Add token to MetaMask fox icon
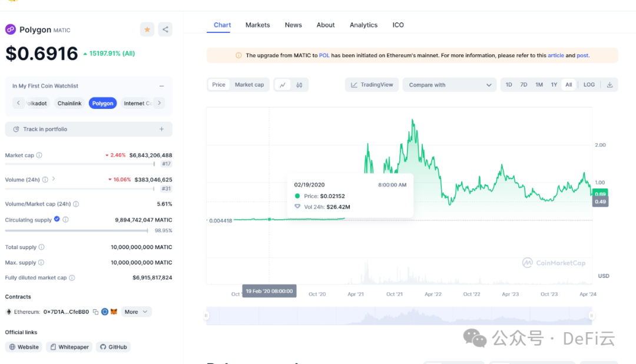The height and width of the screenshot is (364, 636). 114,312
